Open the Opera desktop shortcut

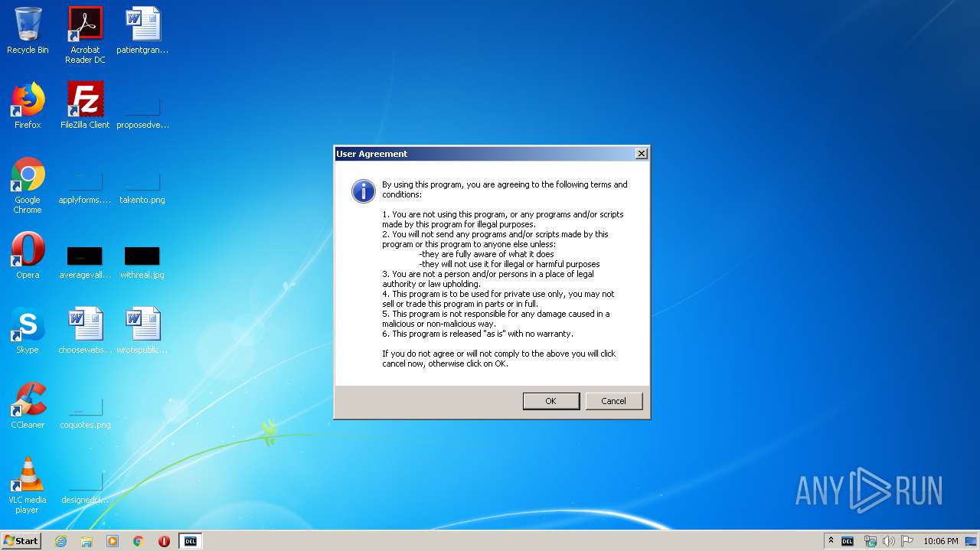pos(28,256)
